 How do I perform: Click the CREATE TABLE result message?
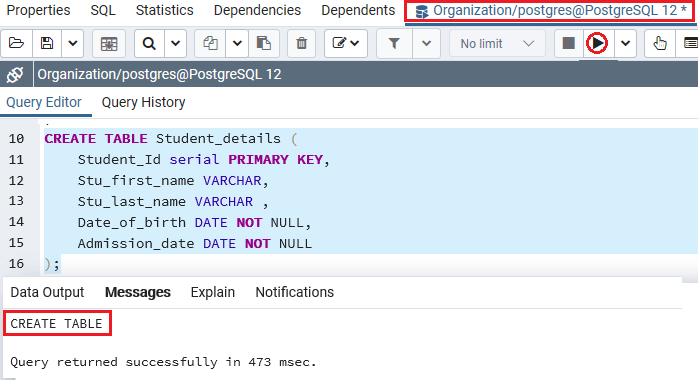point(57,323)
